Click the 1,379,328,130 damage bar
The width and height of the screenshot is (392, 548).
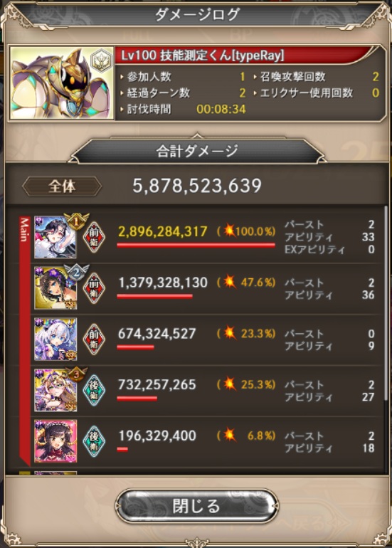click(x=155, y=296)
